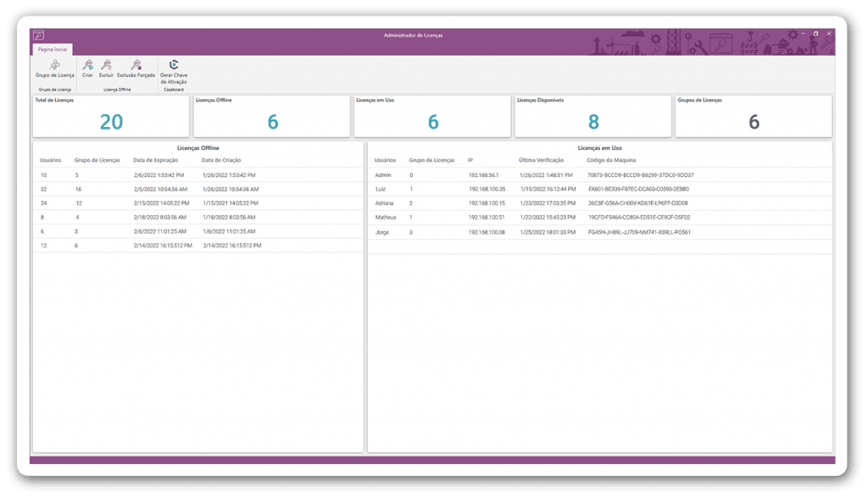
Task: Click the Código da Máquina column header
Action: 611,160
